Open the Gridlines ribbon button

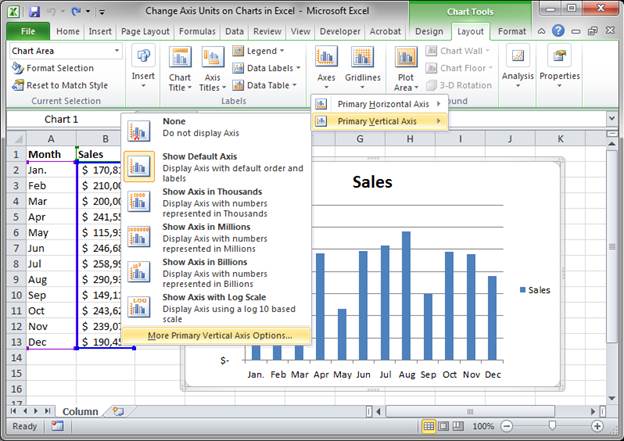tap(363, 68)
